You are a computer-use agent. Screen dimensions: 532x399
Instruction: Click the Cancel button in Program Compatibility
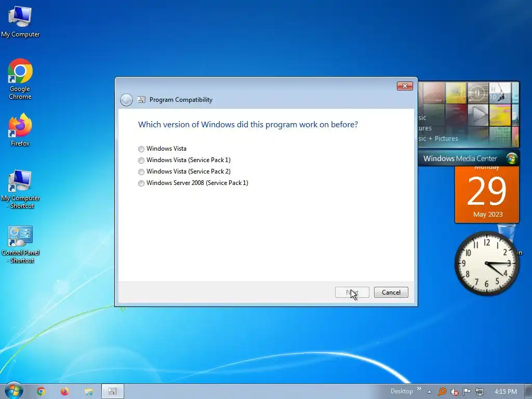pyautogui.click(x=391, y=292)
